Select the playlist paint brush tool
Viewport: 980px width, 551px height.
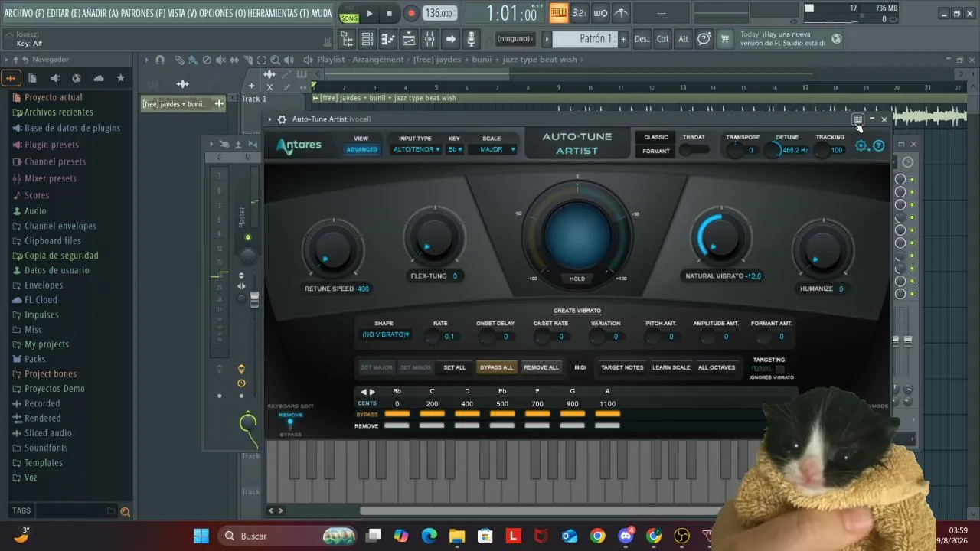(x=191, y=60)
